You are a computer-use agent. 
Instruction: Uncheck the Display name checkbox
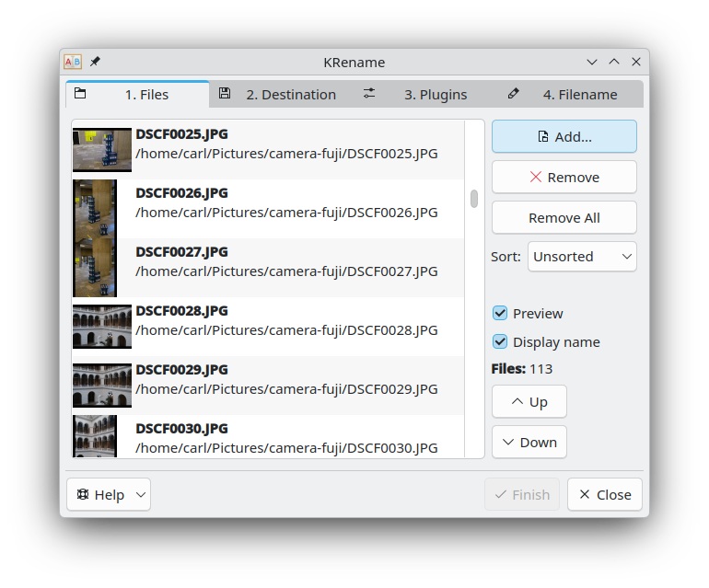click(500, 342)
